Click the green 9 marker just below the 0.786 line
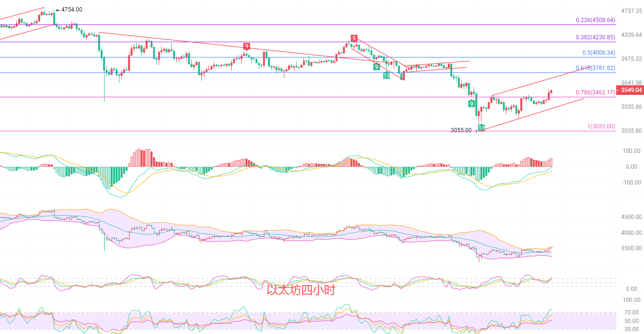The height and width of the screenshot is (334, 644). coord(471,104)
